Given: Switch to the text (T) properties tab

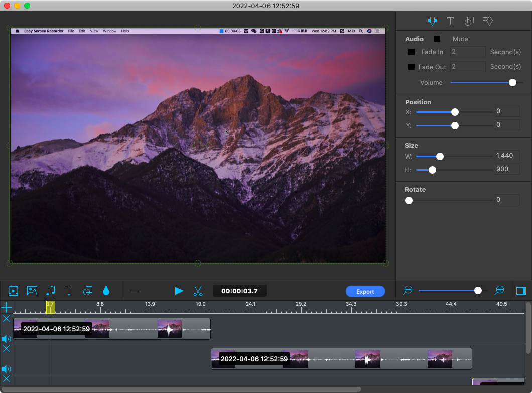Looking at the screenshot, I should 450,21.
